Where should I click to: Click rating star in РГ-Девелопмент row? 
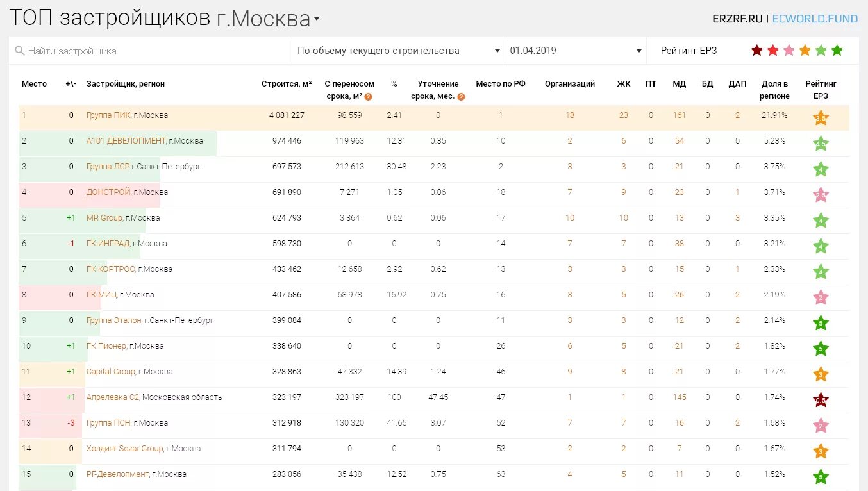coord(821,477)
